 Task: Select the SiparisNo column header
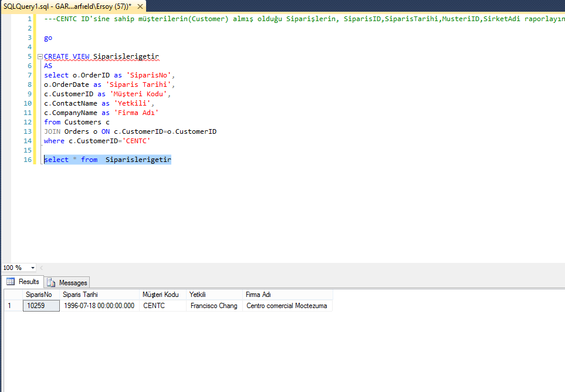(41, 295)
